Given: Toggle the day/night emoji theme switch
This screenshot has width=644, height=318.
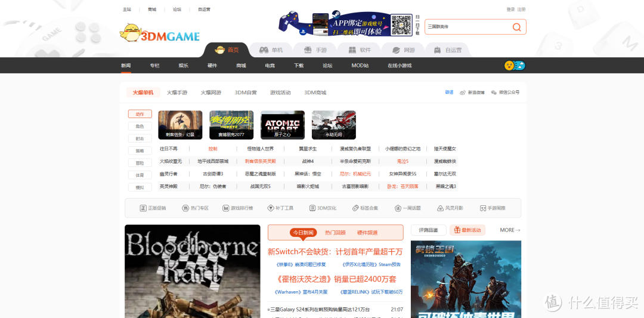Looking at the screenshot, I should [x=515, y=65].
